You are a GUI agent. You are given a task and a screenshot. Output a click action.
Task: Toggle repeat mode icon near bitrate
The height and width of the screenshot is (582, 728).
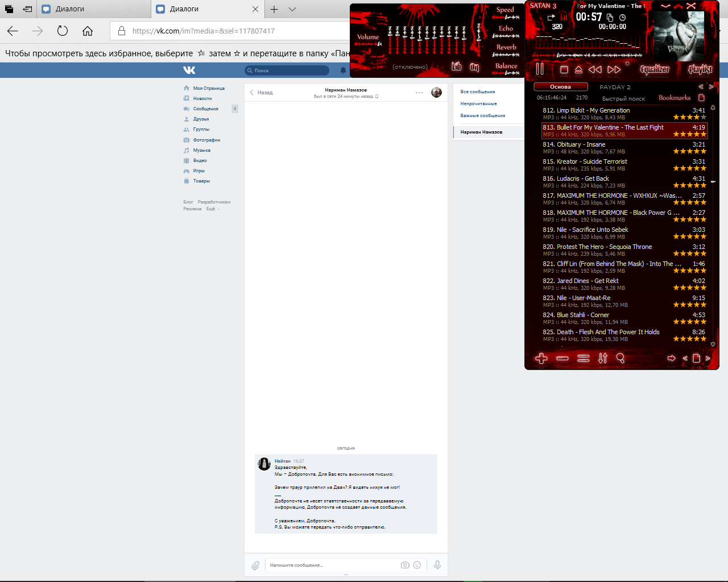pyautogui.click(x=551, y=17)
